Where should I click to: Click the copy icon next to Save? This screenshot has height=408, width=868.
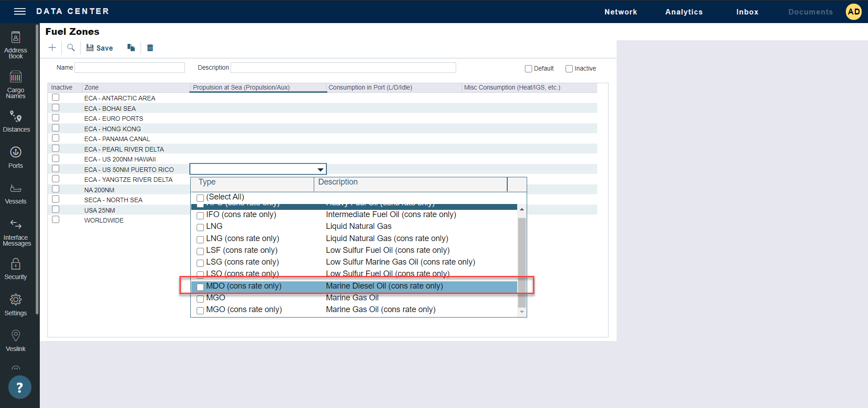(131, 48)
